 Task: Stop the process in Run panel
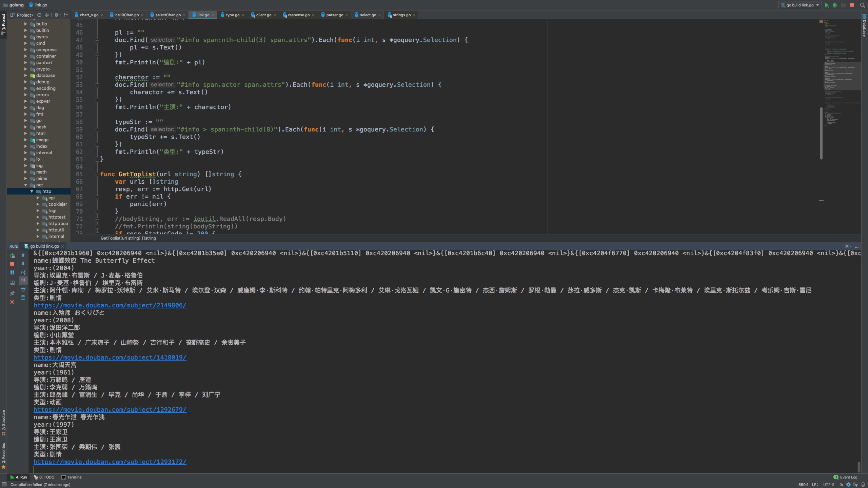pyautogui.click(x=12, y=264)
